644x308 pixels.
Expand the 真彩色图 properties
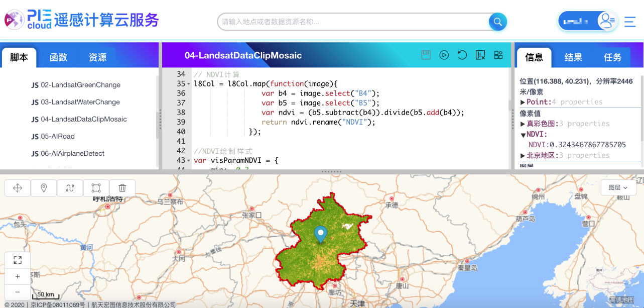tap(522, 123)
